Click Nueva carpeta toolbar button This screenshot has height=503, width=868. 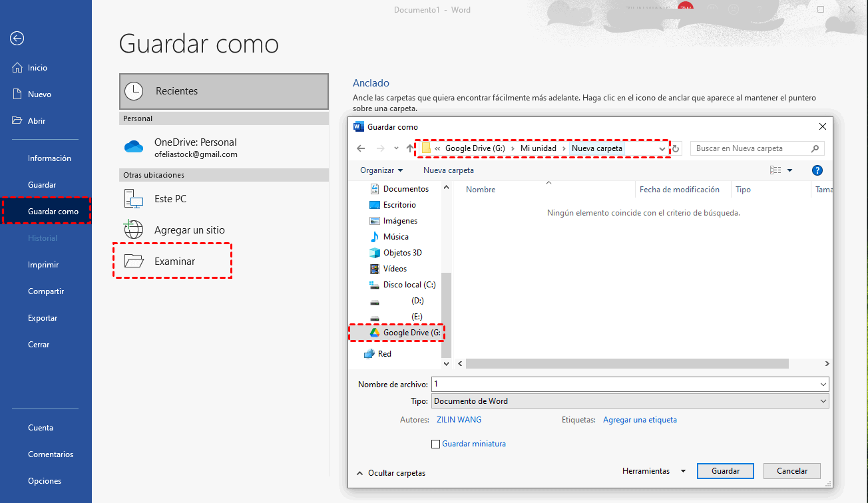[449, 170]
